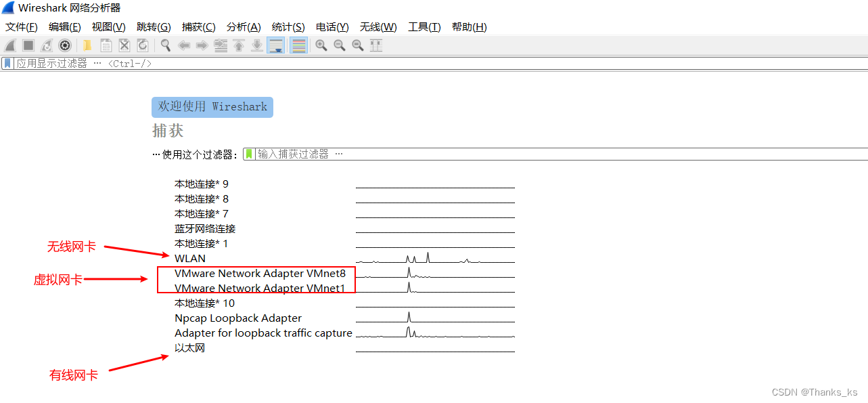Go to specified packet icon

click(221, 45)
